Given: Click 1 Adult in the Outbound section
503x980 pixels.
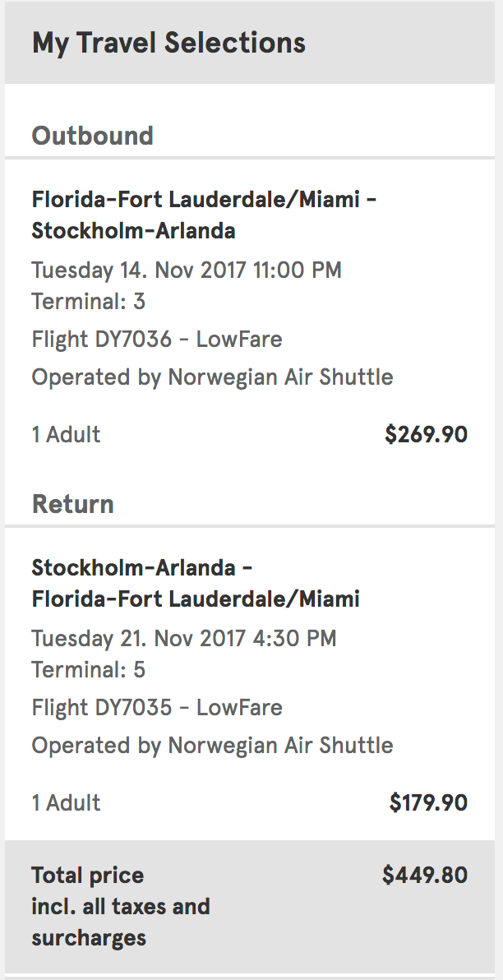Looking at the screenshot, I should coord(66,434).
